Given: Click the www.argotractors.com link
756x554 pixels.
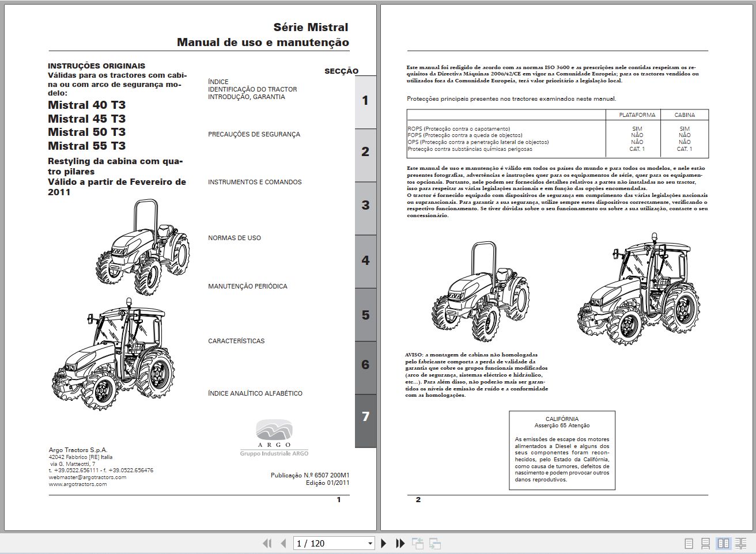Looking at the screenshot, I should tap(78, 484).
